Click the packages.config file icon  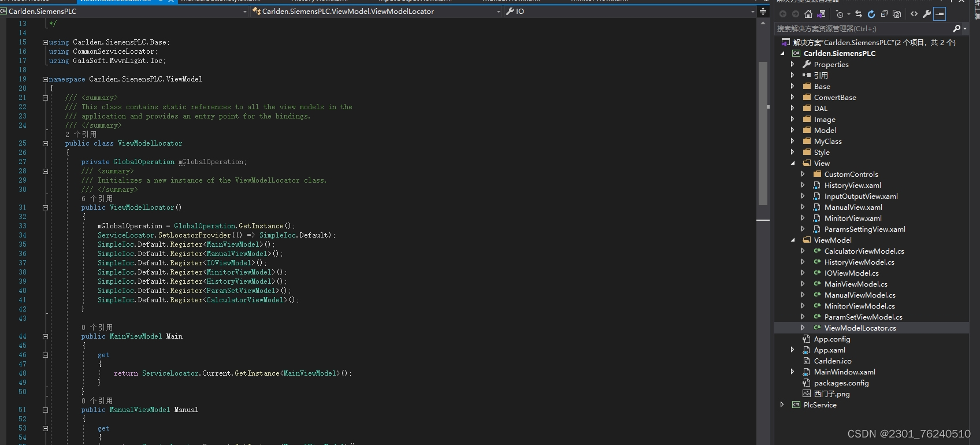807,383
